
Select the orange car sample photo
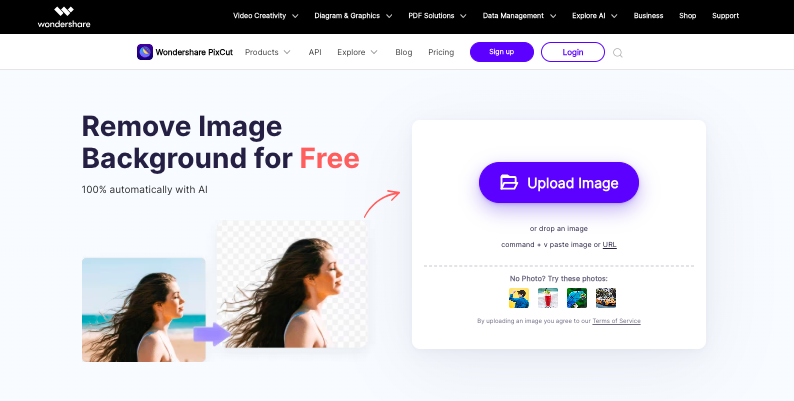pos(606,298)
